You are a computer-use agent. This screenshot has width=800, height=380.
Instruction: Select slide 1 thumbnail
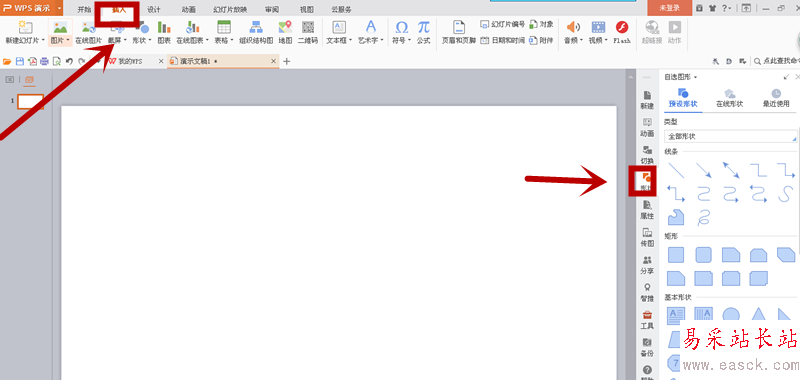click(x=31, y=102)
